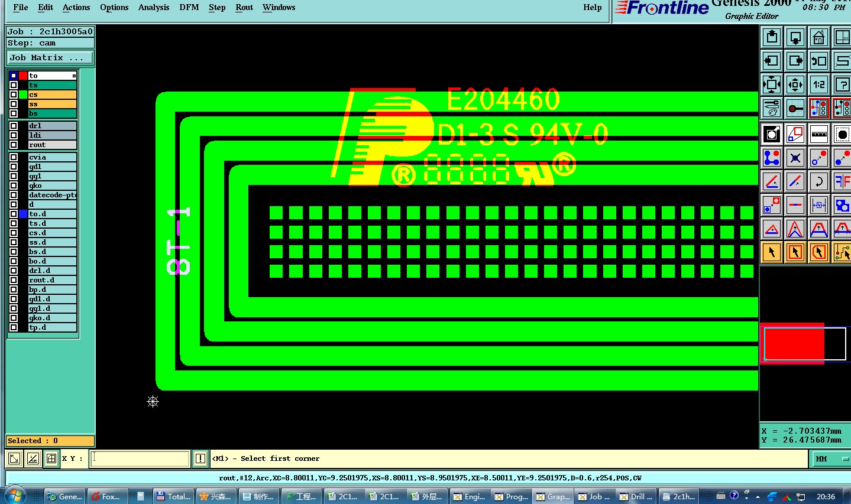Open the Actions menu
Screen dimensions: 851x504
76,8
